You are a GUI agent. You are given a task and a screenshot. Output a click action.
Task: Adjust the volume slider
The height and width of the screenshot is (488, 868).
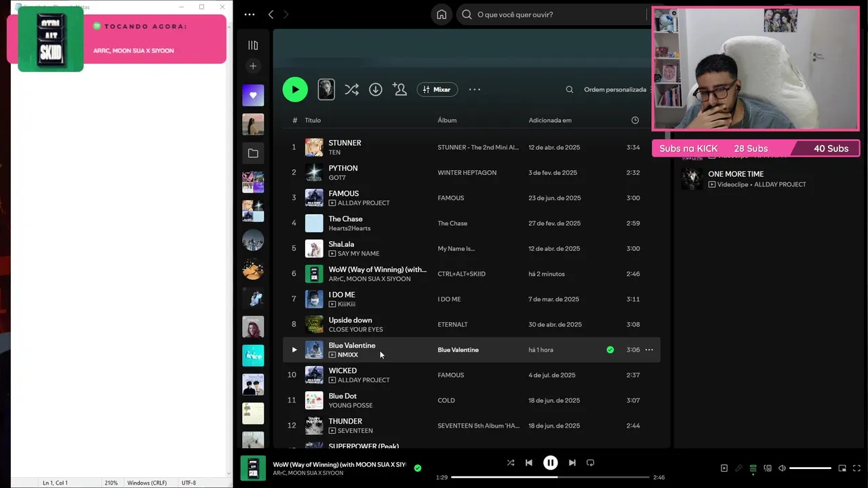click(810, 468)
